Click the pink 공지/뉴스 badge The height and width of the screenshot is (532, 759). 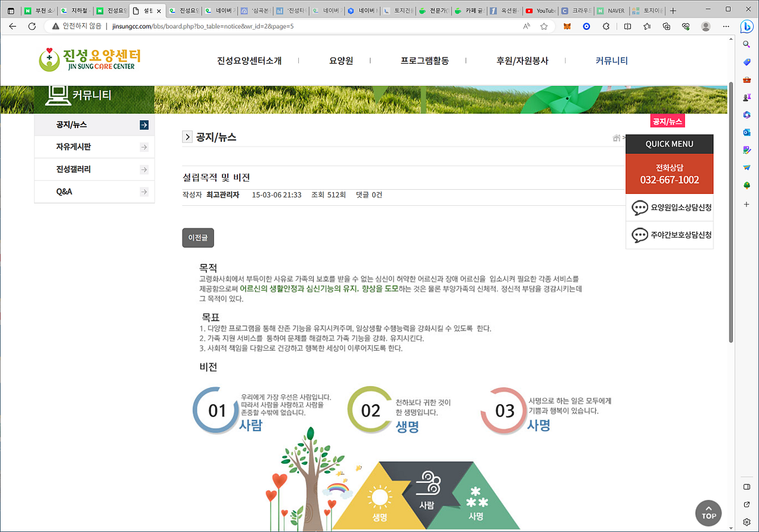pos(668,122)
